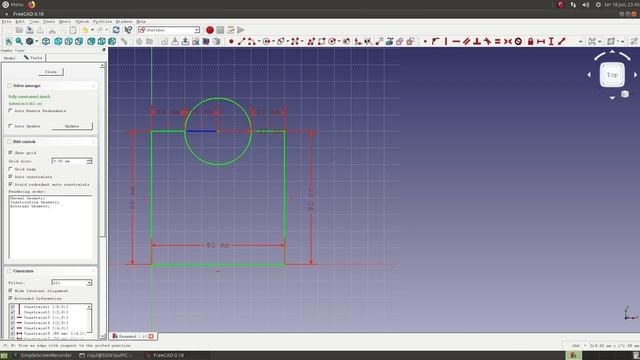The image size is (640, 360).
Task: Select the create circle tool
Action: click(x=267, y=41)
